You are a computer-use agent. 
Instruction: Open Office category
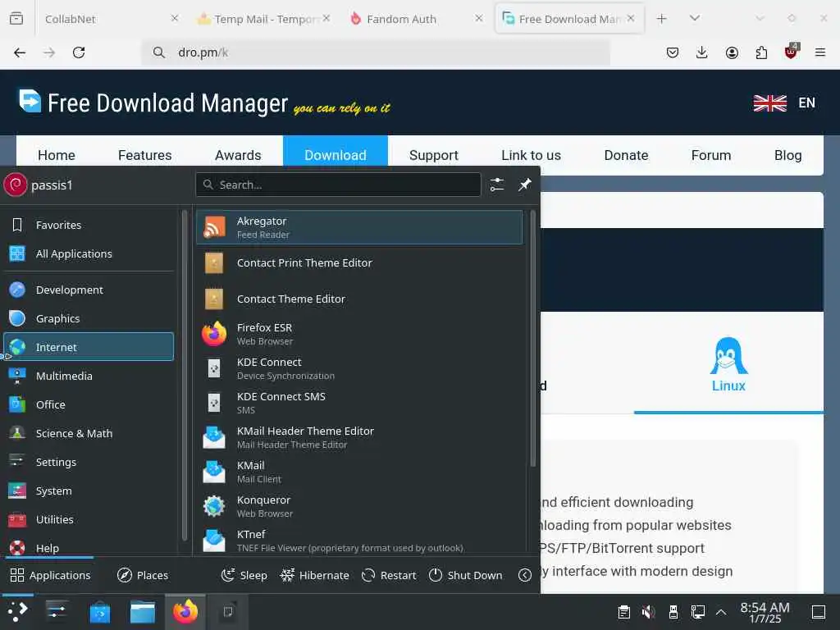(89, 405)
